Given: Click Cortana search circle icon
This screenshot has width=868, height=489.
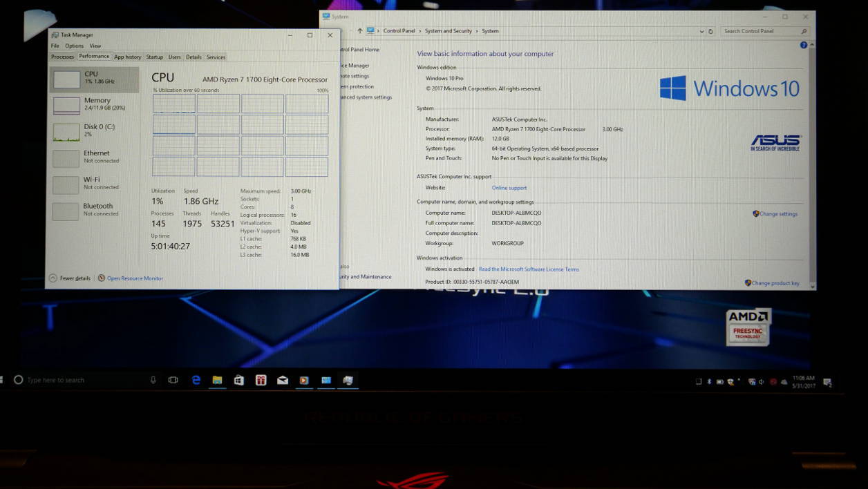Looking at the screenshot, I should coord(19,380).
